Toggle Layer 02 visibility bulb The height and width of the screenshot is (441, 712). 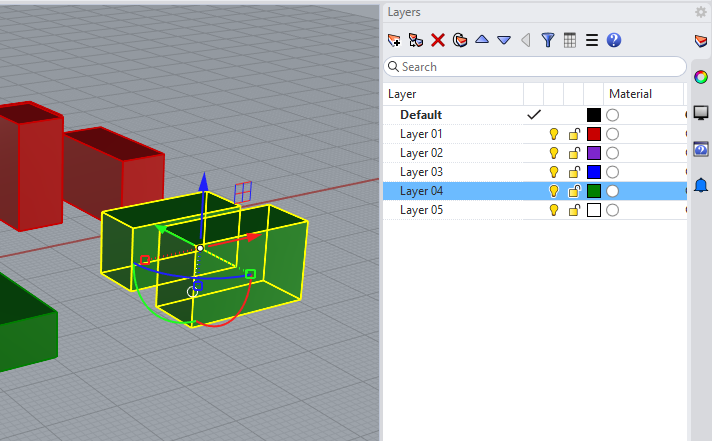pos(554,153)
